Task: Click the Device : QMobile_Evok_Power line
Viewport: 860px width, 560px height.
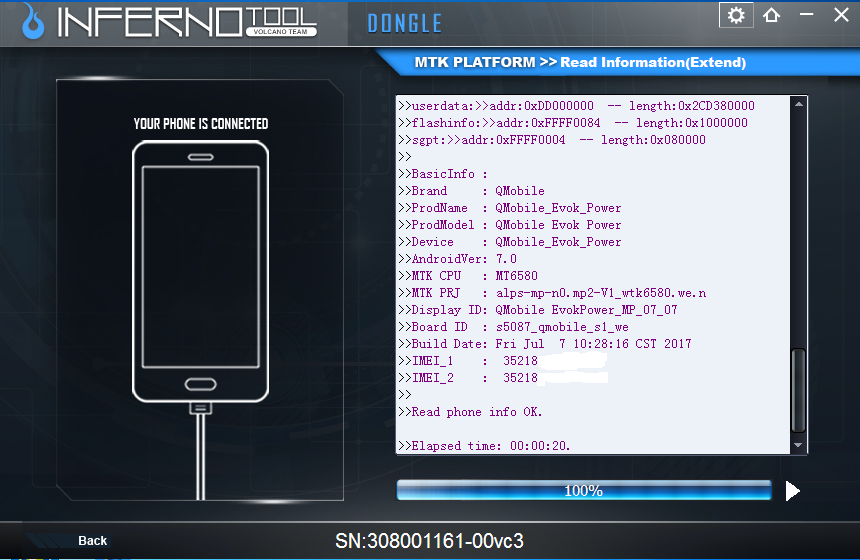Action: coord(510,242)
